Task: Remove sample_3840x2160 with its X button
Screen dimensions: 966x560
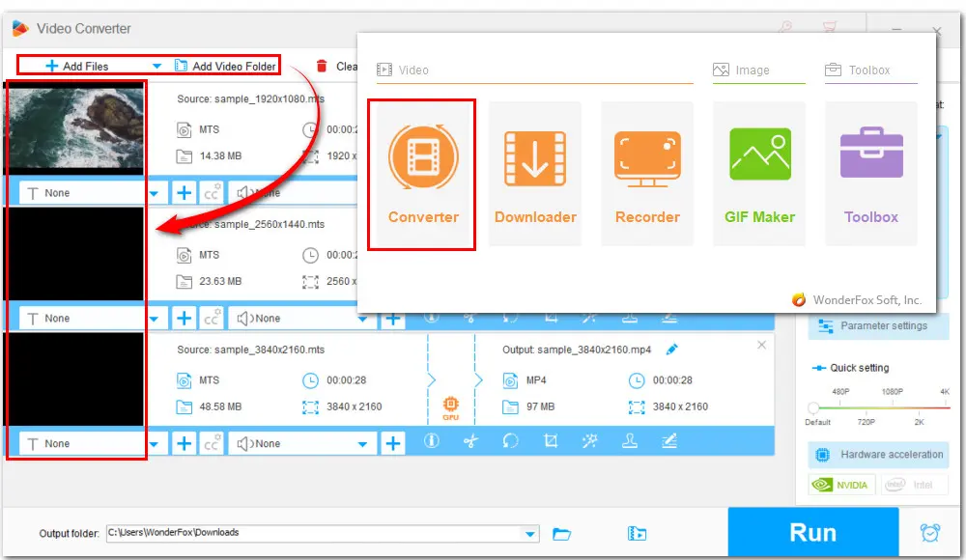Action: click(x=761, y=345)
